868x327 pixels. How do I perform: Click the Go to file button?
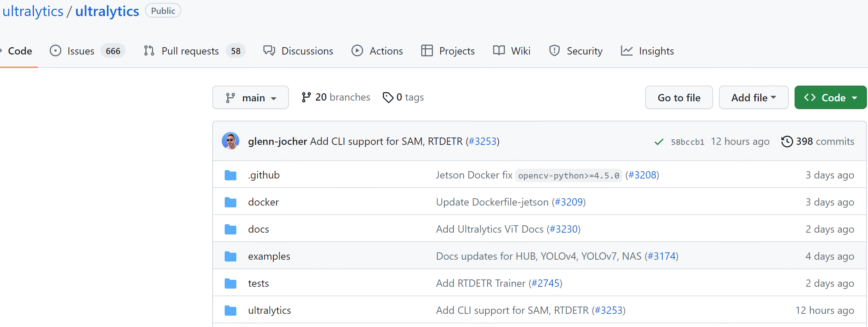(679, 98)
